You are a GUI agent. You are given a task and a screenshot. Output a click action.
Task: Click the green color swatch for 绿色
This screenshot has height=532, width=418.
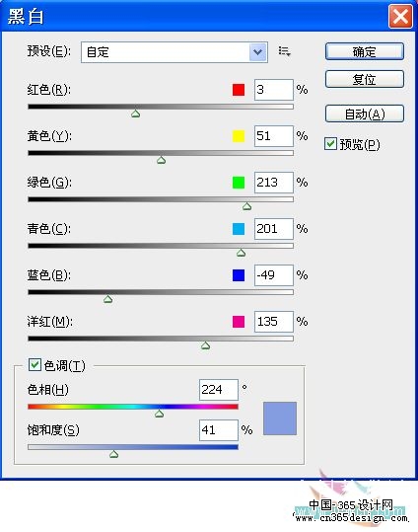239,183
